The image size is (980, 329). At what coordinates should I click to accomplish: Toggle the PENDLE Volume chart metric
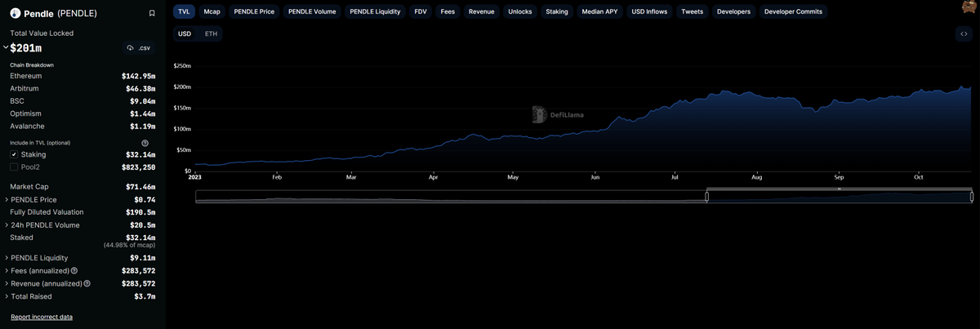(x=313, y=11)
